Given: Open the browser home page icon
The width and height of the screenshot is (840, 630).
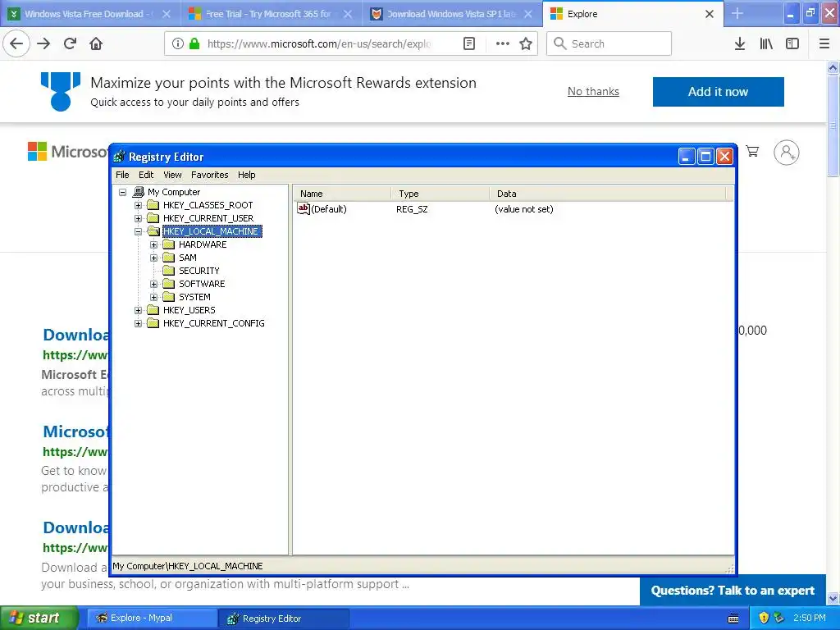Looking at the screenshot, I should click(96, 43).
